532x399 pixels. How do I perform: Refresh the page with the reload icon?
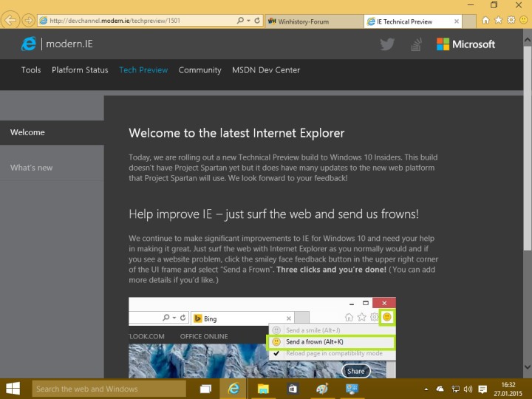[257, 21]
